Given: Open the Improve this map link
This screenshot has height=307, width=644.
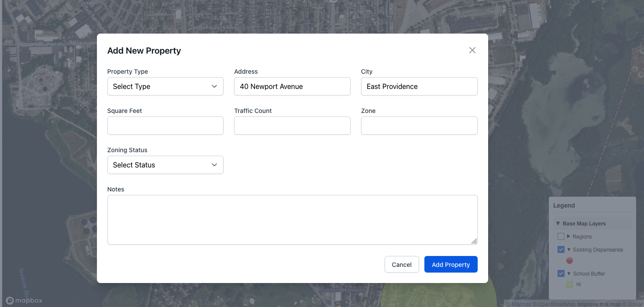Looking at the screenshot, I should [599, 304].
